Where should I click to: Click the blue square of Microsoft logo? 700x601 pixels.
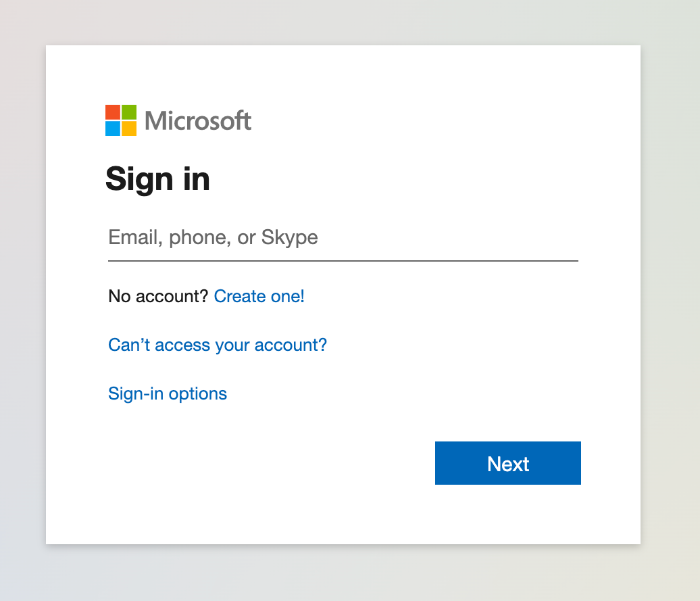point(113,128)
